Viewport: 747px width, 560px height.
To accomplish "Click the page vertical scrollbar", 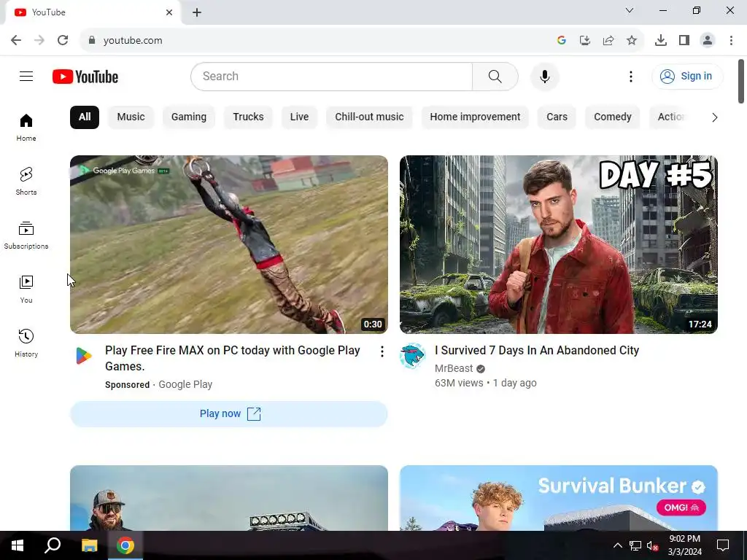I will pyautogui.click(x=741, y=81).
